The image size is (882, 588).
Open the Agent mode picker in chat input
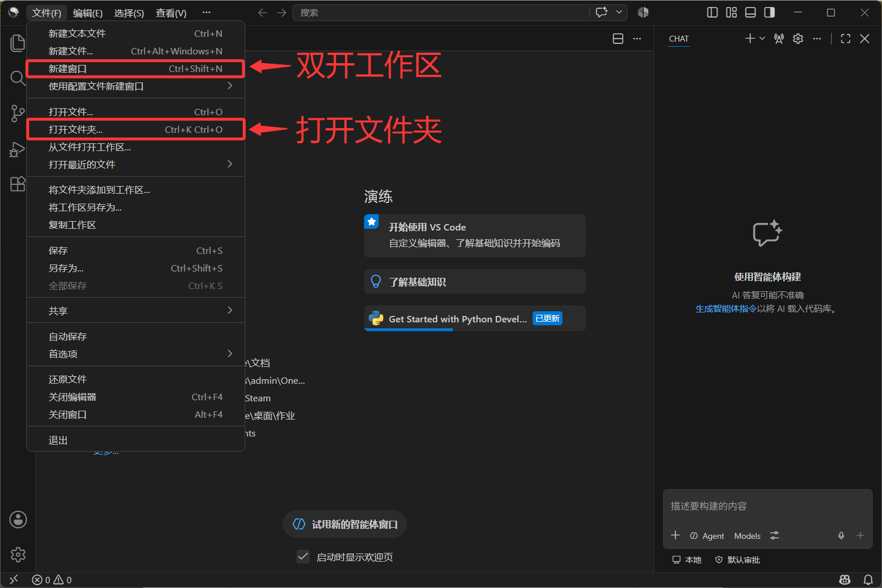pos(707,536)
